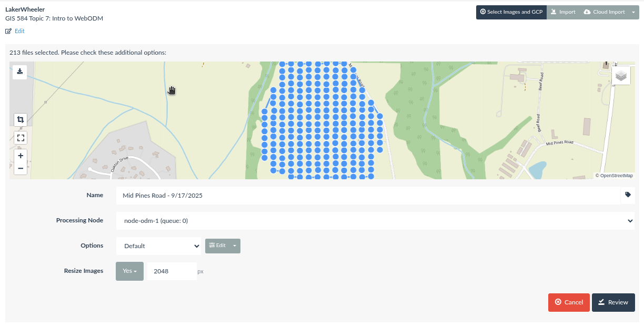
Task: Click Select Images and GCP button
Action: pos(511,12)
